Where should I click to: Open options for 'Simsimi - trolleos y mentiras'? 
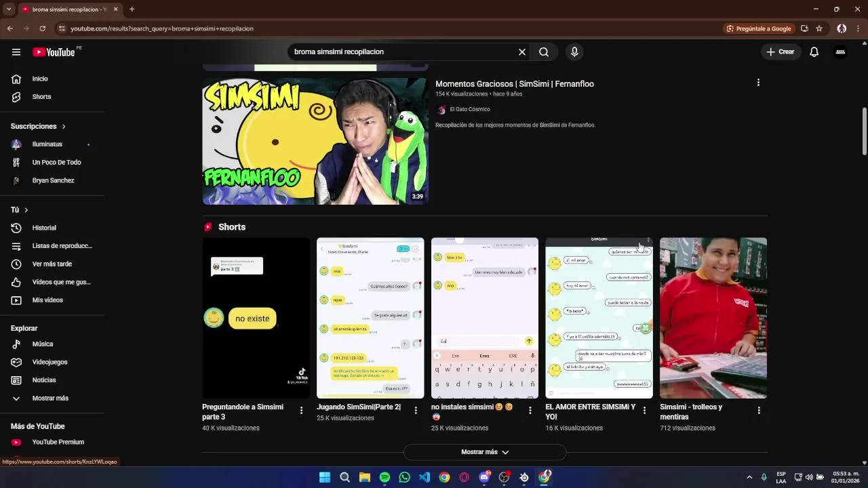click(x=759, y=410)
